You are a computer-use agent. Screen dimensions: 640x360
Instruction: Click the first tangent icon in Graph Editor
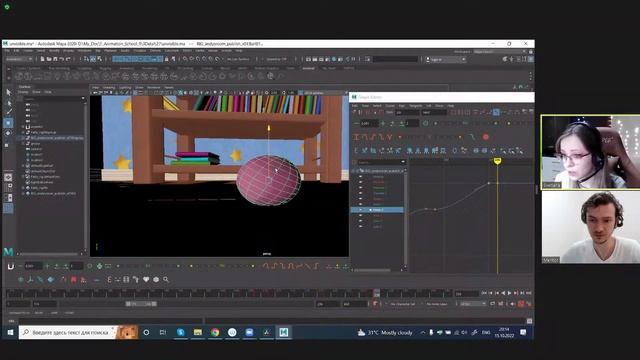pyautogui.click(x=357, y=137)
